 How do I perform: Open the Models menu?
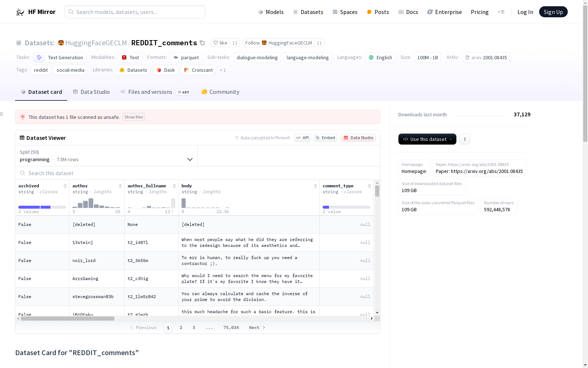(x=271, y=12)
